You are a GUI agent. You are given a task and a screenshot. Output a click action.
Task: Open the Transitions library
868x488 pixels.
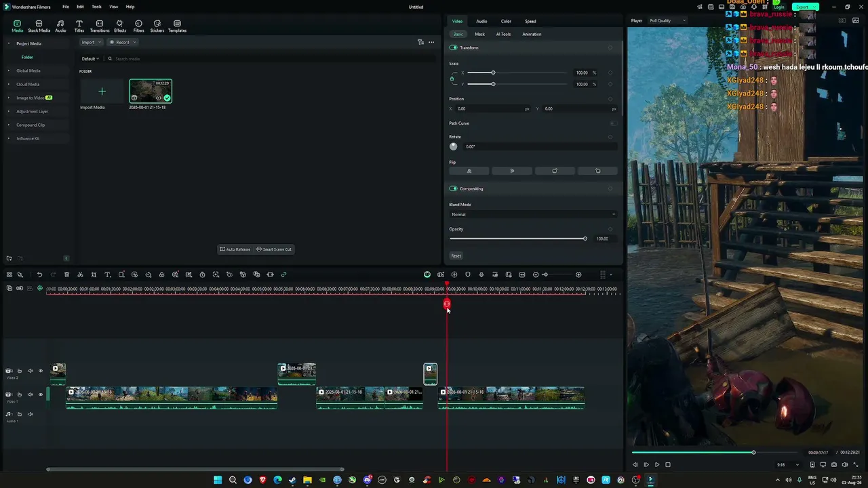pyautogui.click(x=100, y=26)
